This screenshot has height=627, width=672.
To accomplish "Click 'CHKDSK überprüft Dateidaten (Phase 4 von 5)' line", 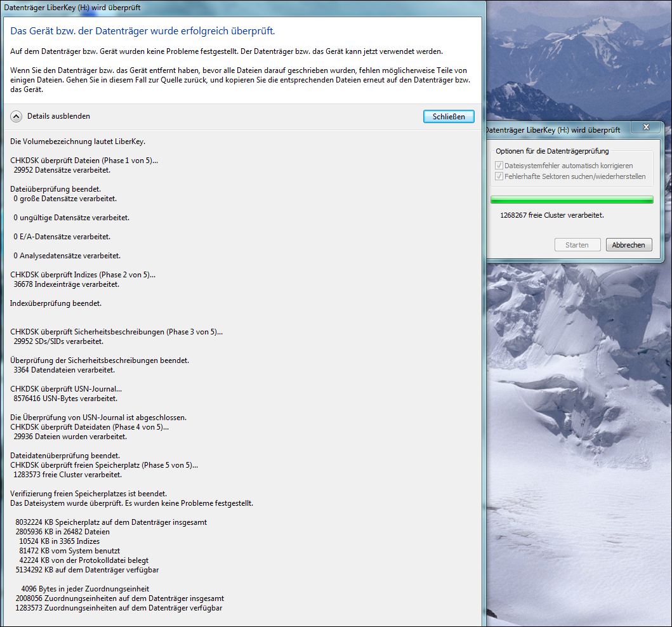I will (x=89, y=427).
